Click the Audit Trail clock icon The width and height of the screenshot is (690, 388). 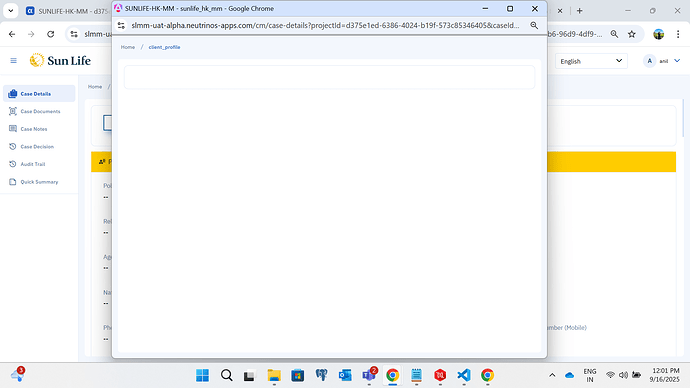[x=13, y=164]
